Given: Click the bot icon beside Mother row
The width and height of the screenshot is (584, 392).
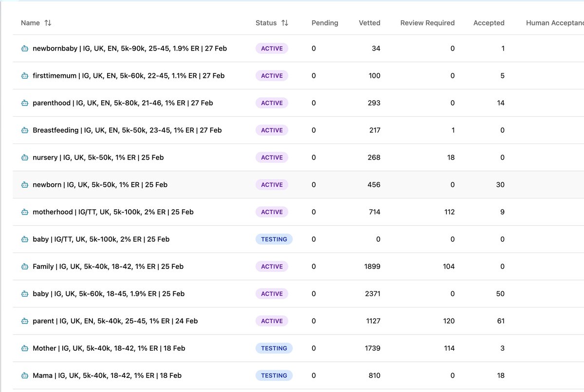Looking at the screenshot, I should click(x=24, y=348).
